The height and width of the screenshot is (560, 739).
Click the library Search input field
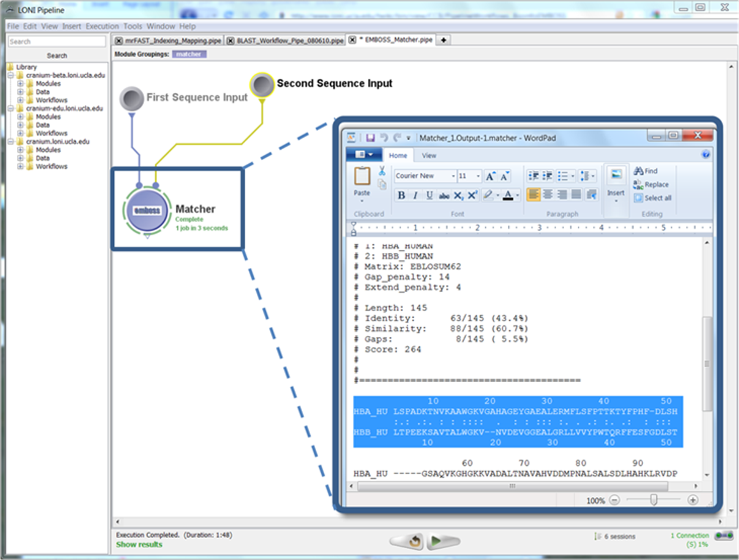point(57,41)
